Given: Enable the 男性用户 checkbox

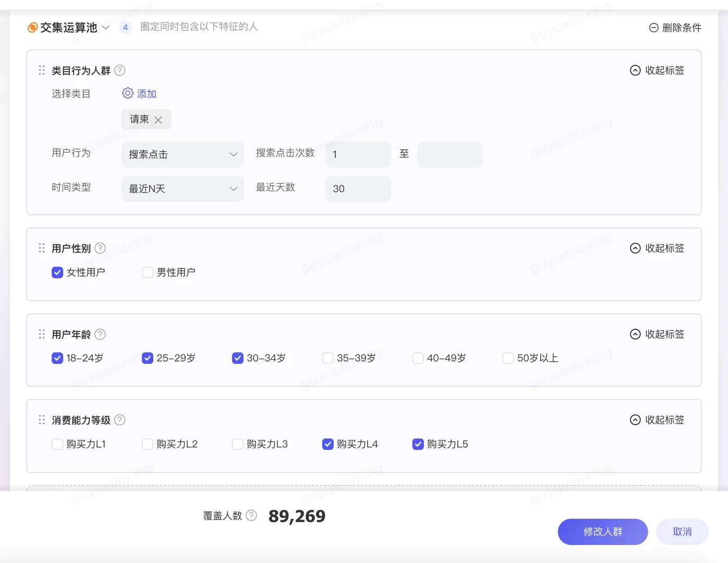Looking at the screenshot, I should click(147, 272).
